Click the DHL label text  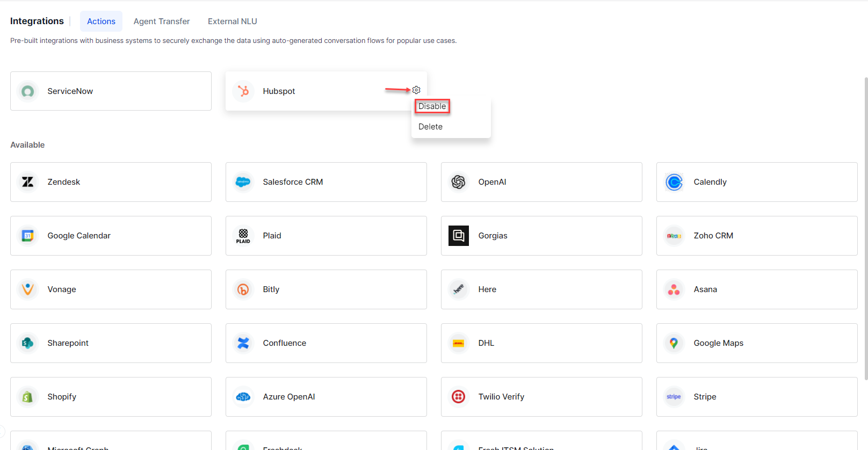click(486, 343)
